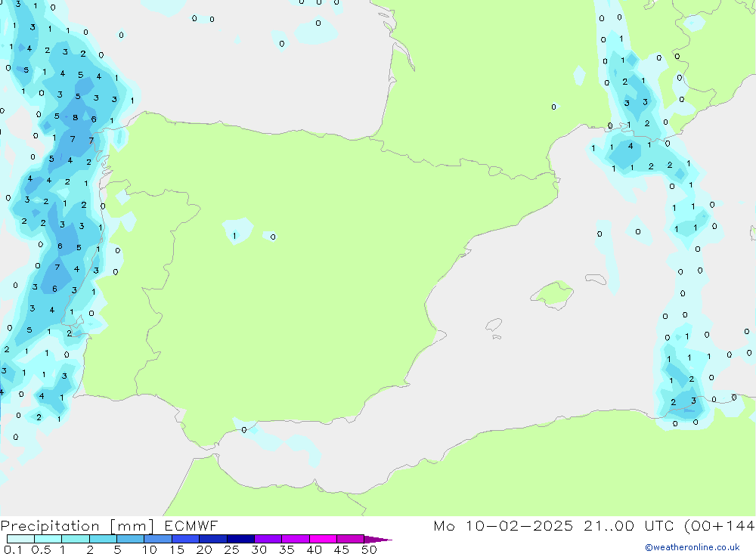The width and height of the screenshot is (756, 554).
Task: Click the weatheronline.co.uk copyright link
Action: click(692, 547)
